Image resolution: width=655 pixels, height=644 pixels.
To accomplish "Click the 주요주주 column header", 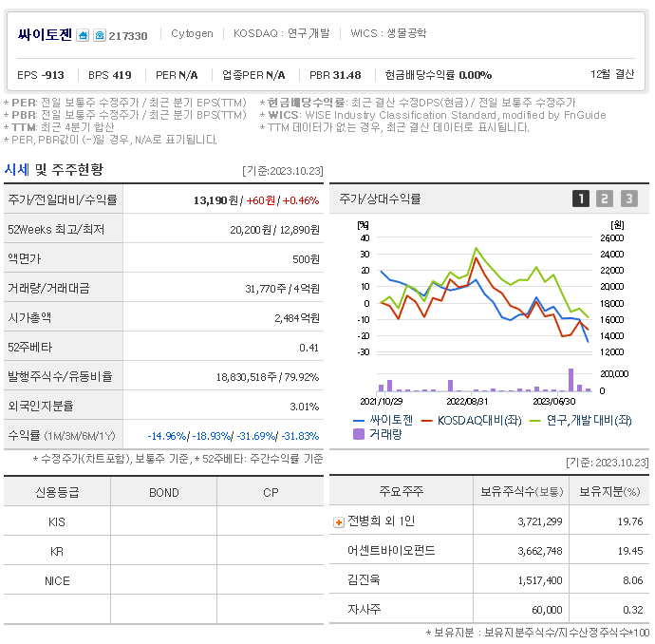I will coord(401,491).
